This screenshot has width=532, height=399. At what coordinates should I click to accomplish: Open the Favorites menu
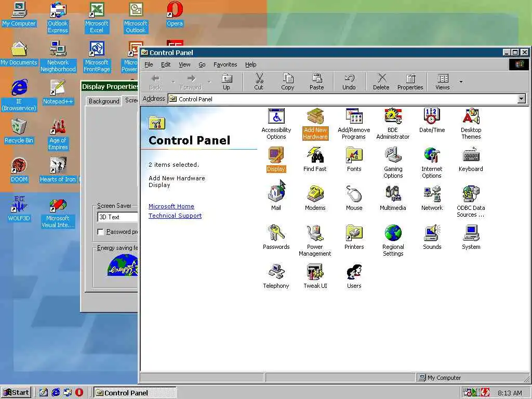point(225,64)
